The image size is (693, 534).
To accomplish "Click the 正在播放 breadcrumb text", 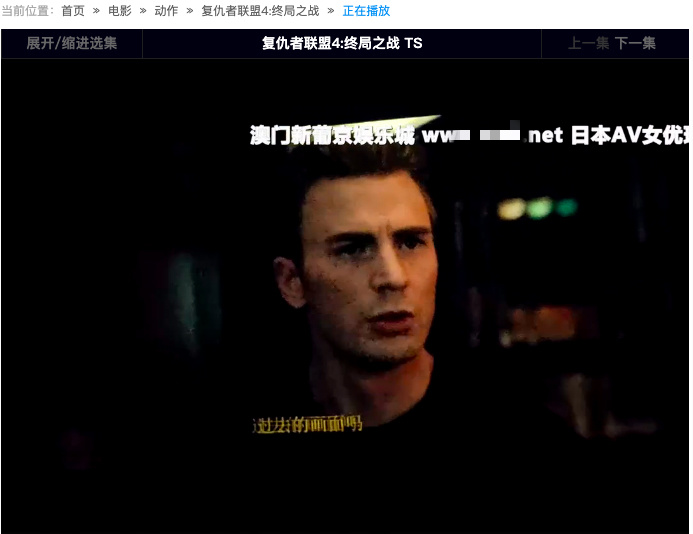I will click(x=366, y=11).
